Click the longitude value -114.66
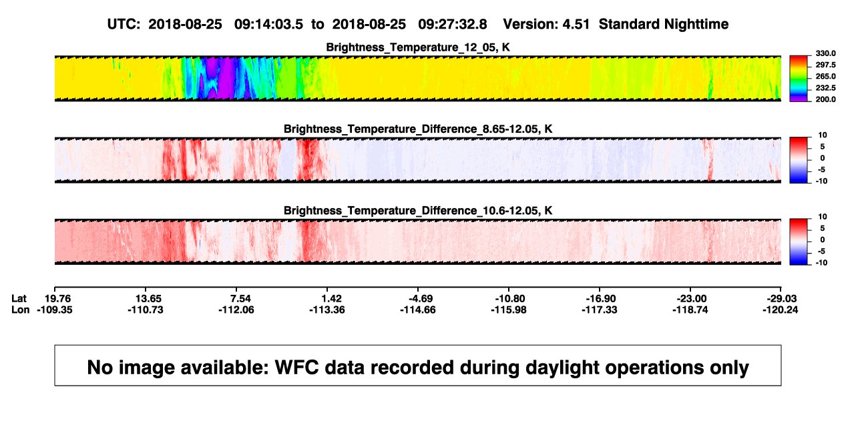The width and height of the screenshot is (868, 445). 417,310
